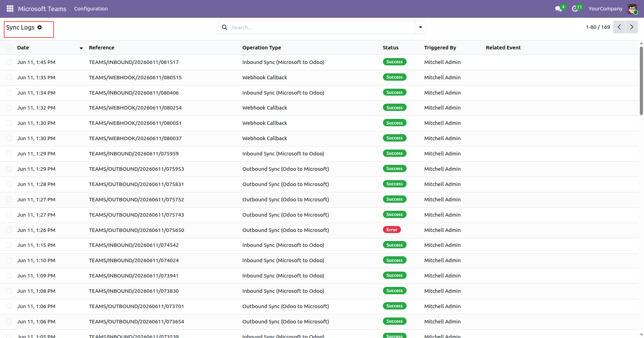This screenshot has height=338, width=644.
Task: Click the search magnifier icon
Action: click(x=225, y=27)
